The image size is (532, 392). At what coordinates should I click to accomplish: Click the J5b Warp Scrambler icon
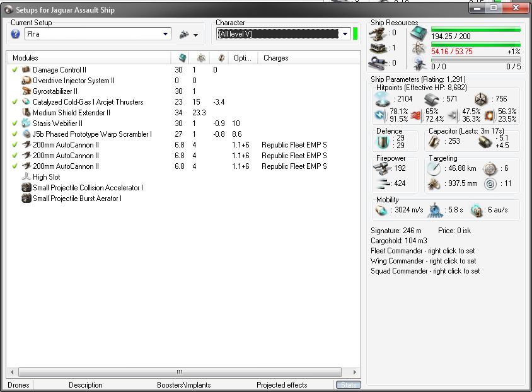pos(26,134)
